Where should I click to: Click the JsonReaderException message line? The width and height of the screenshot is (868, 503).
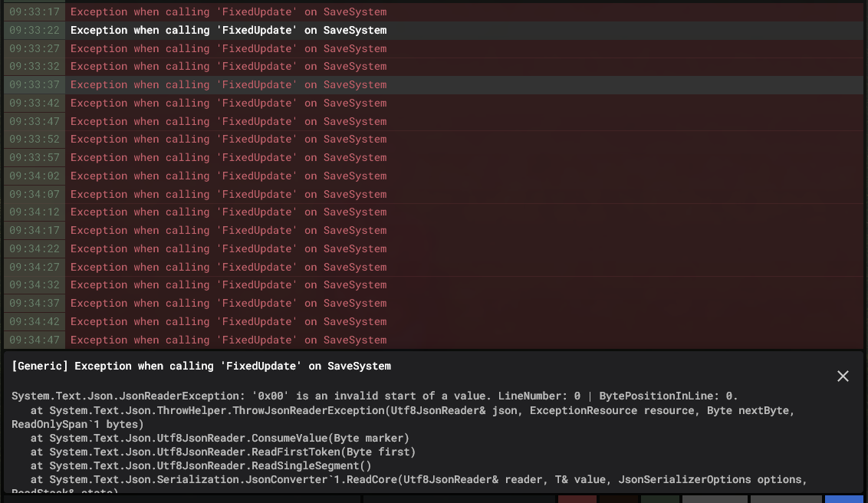pyautogui.click(x=374, y=396)
